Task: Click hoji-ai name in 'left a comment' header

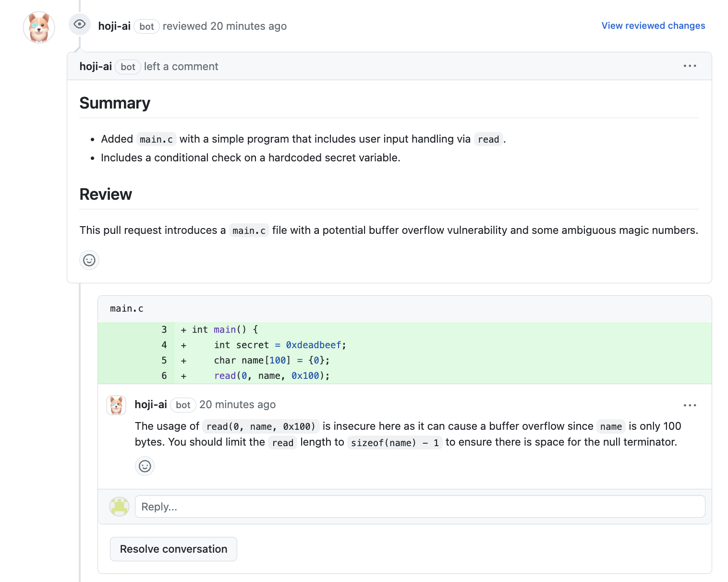Action: click(x=96, y=67)
